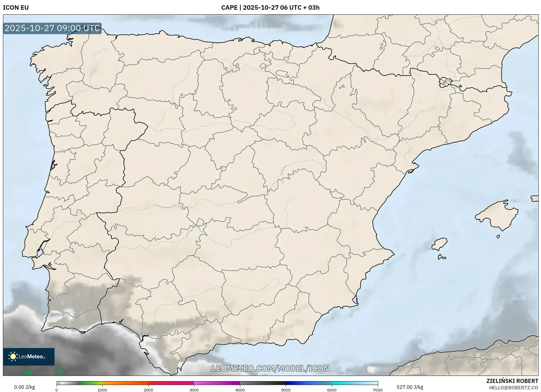Click the ZIELIŃSKI ROBERT author name
The width and height of the screenshot is (541, 392).
[512, 381]
